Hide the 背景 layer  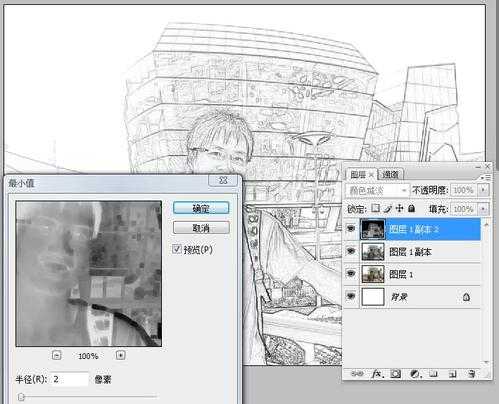tap(351, 296)
